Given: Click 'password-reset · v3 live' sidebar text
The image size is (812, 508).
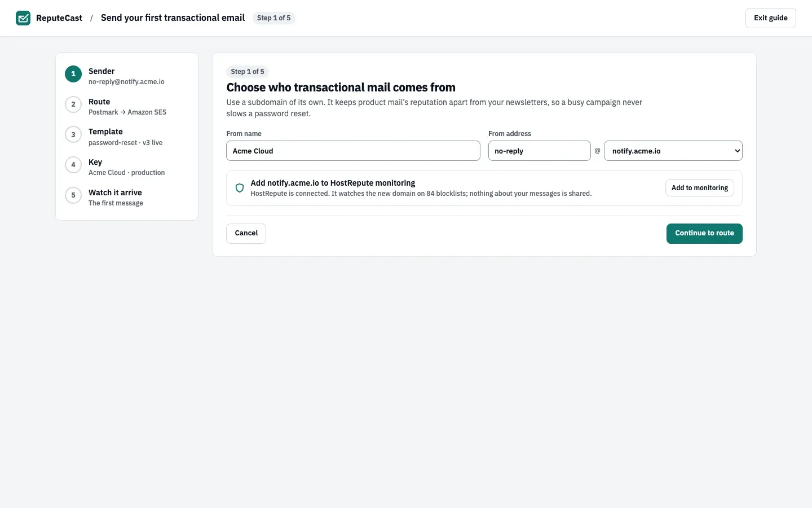Looking at the screenshot, I should pos(125,143).
